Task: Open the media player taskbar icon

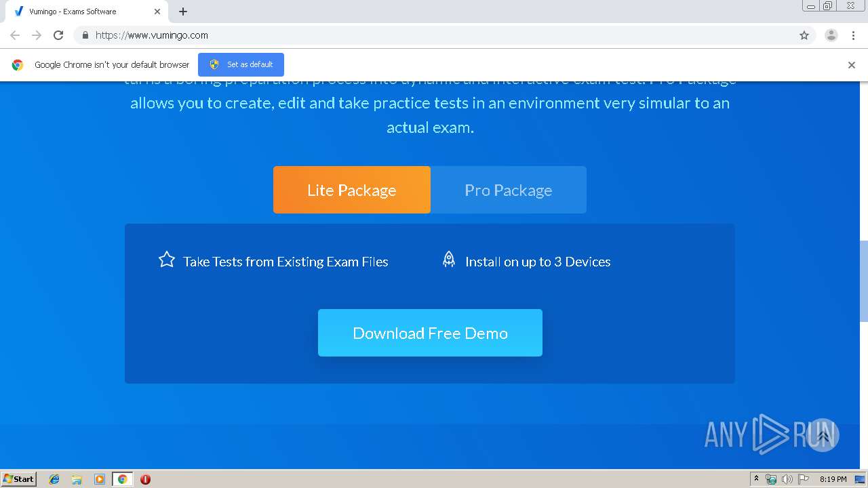Action: (99, 479)
